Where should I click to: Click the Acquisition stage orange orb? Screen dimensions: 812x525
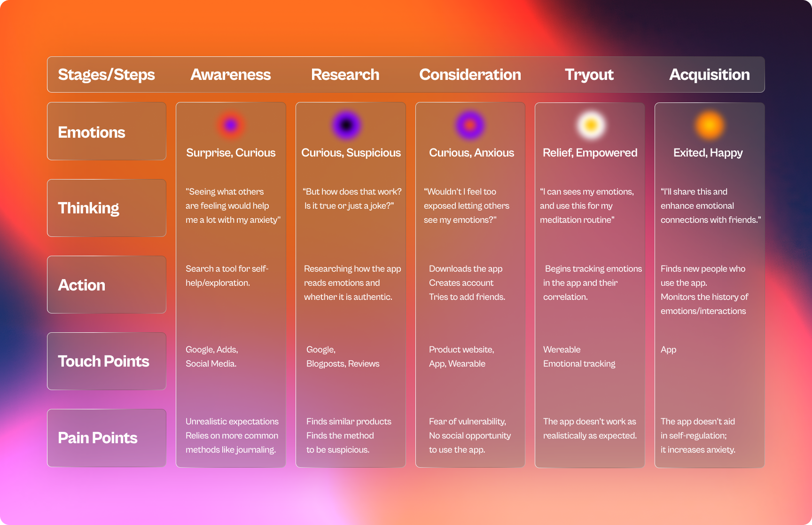[x=710, y=125]
